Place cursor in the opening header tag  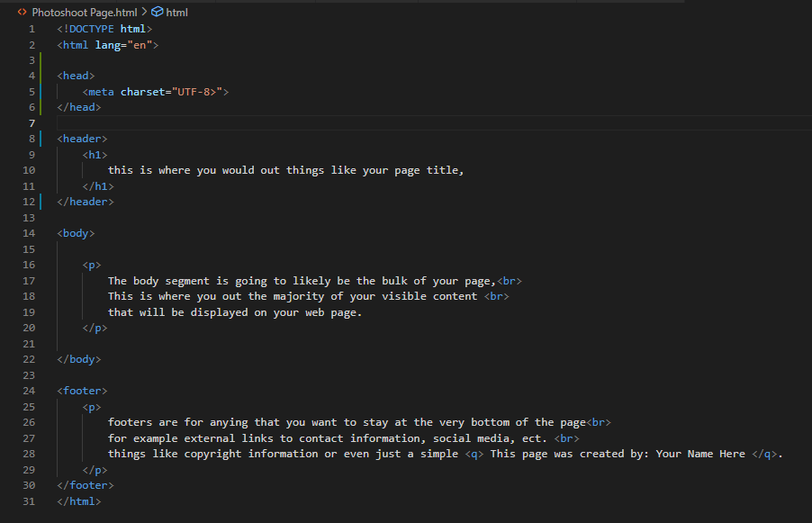point(82,139)
